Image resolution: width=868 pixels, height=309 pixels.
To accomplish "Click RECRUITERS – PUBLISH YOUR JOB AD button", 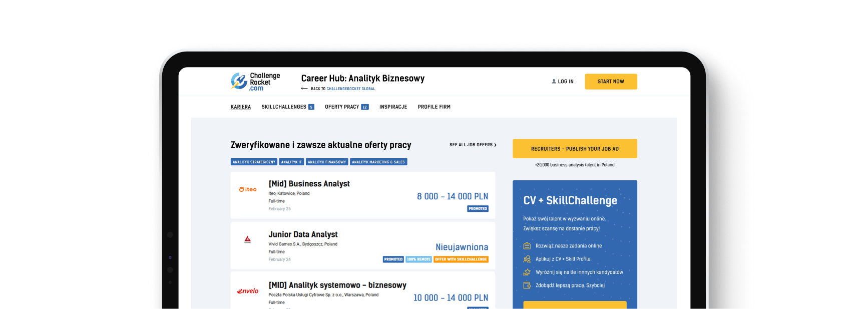I will coord(575,149).
